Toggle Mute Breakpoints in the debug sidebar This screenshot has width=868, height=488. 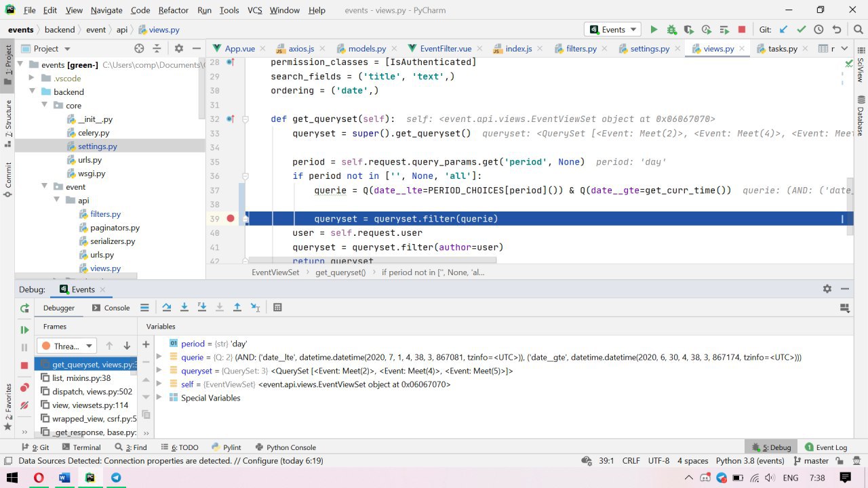click(24, 405)
